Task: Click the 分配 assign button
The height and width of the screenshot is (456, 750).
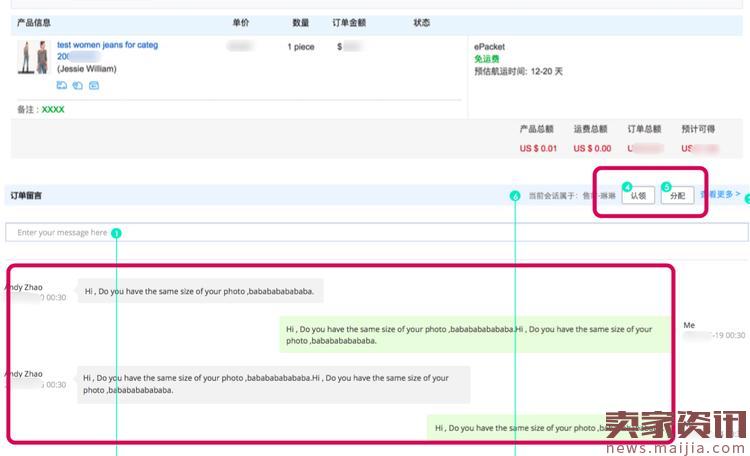Action: coord(677,196)
